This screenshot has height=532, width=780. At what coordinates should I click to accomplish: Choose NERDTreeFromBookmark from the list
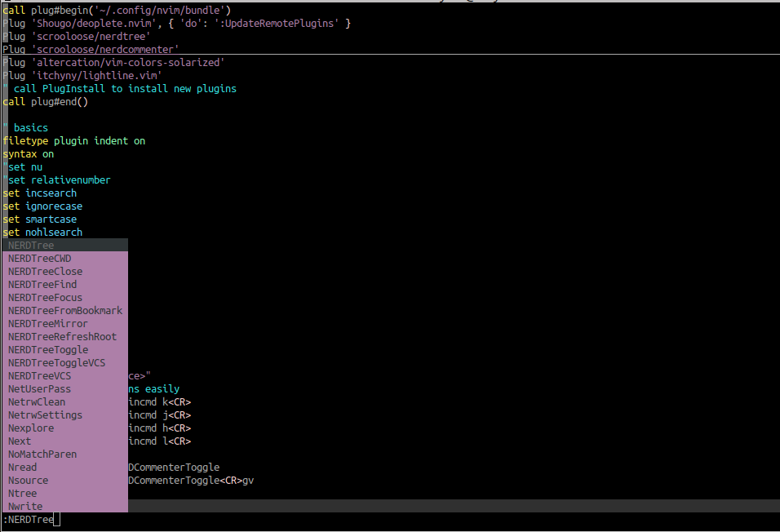(x=65, y=311)
